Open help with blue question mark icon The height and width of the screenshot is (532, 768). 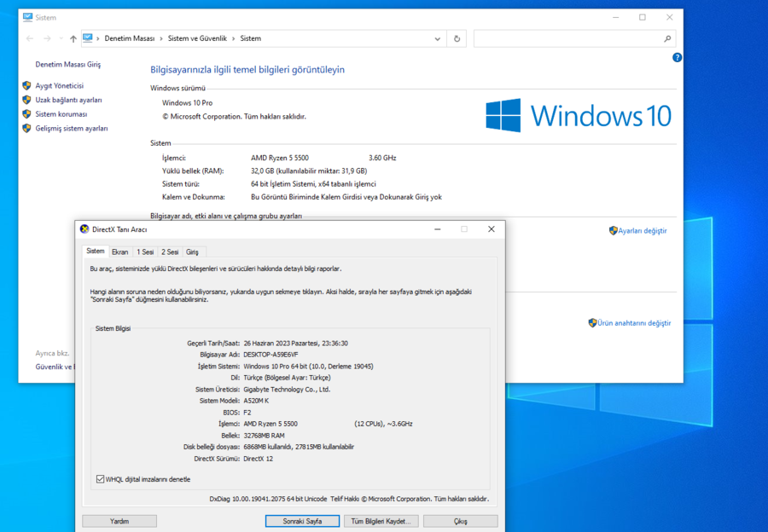coord(677,58)
